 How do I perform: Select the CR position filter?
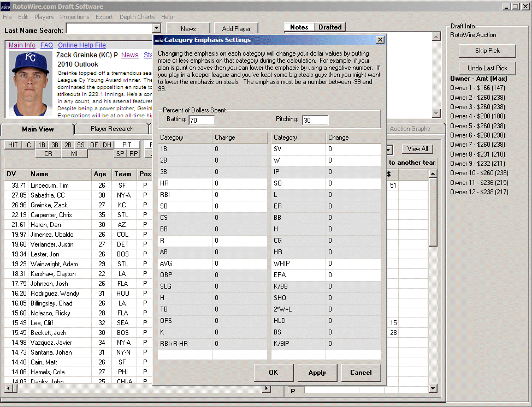click(48, 154)
